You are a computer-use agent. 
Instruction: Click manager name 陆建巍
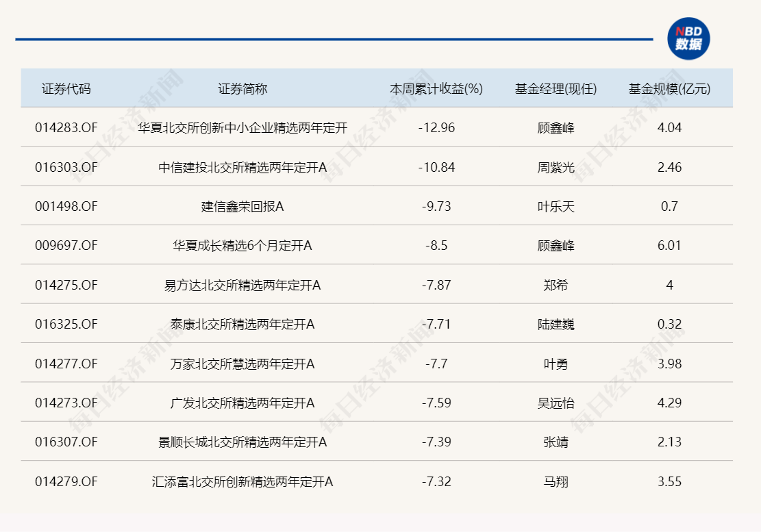click(556, 324)
